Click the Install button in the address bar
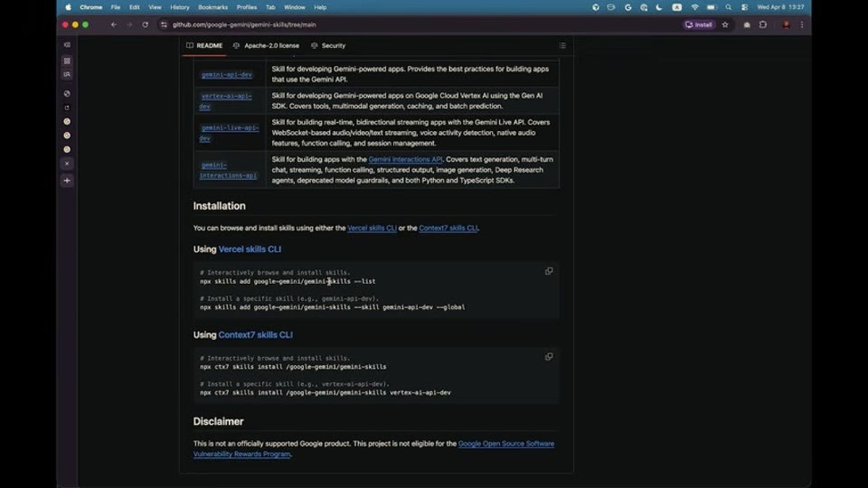This screenshot has width=868, height=488. point(699,25)
